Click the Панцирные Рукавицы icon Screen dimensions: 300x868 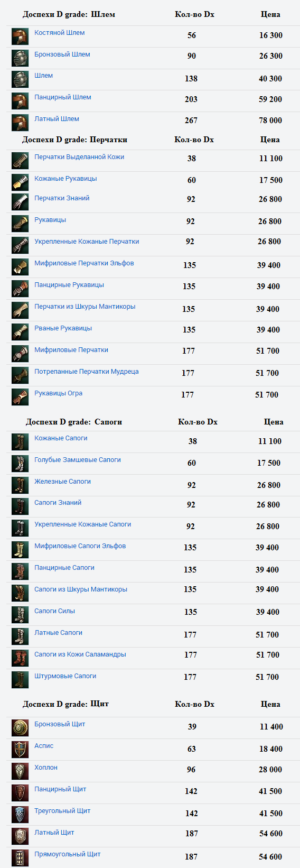pyautogui.click(x=20, y=289)
